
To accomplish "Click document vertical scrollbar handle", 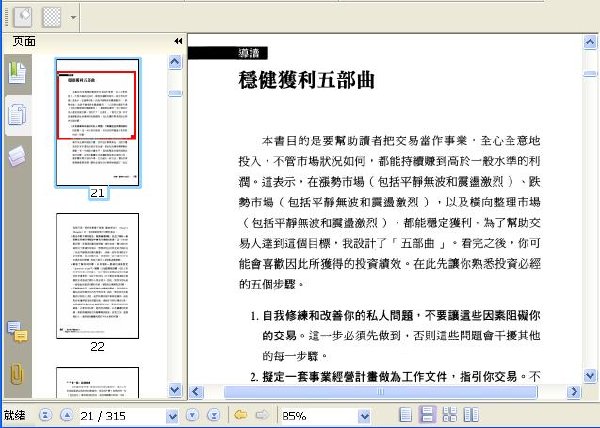I will 590,73.
